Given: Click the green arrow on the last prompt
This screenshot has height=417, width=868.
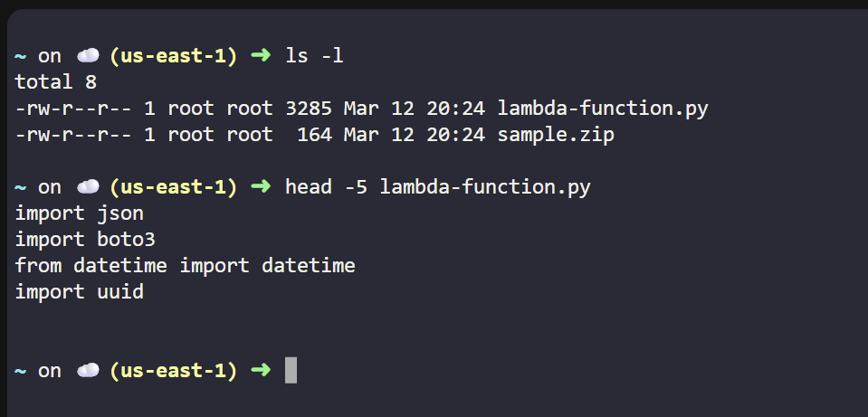Looking at the screenshot, I should [261, 370].
